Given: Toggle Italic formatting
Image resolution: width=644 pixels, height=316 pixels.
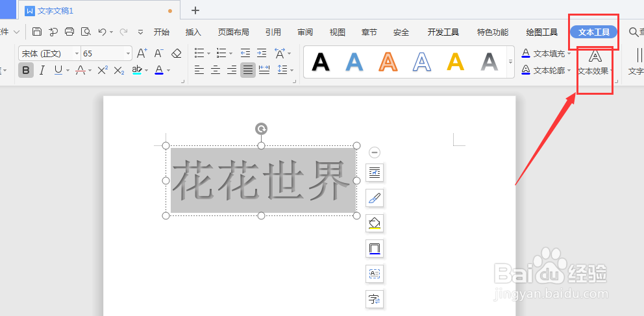Looking at the screenshot, I should tap(42, 70).
